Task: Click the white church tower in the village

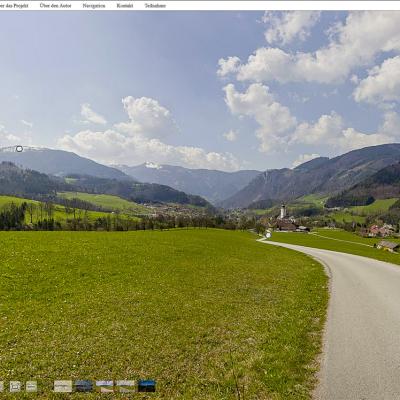Action: click(x=283, y=211)
